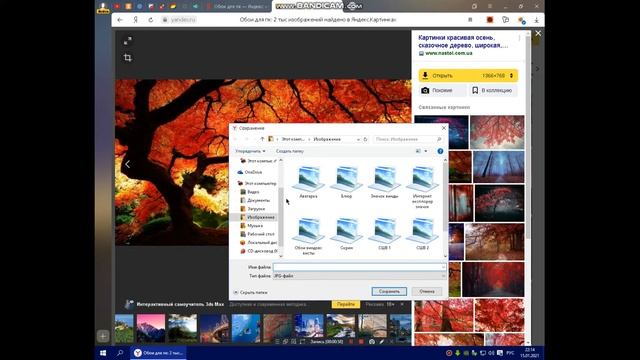Click Сохранить button in dialog
Viewport: 640px width, 360px height.
point(389,291)
